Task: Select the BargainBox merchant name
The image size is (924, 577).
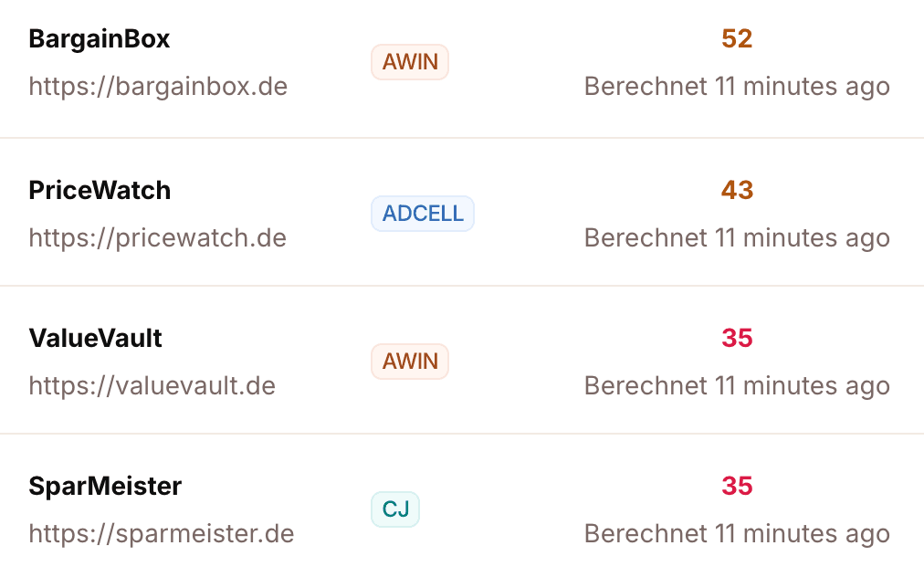Action: click(98, 38)
